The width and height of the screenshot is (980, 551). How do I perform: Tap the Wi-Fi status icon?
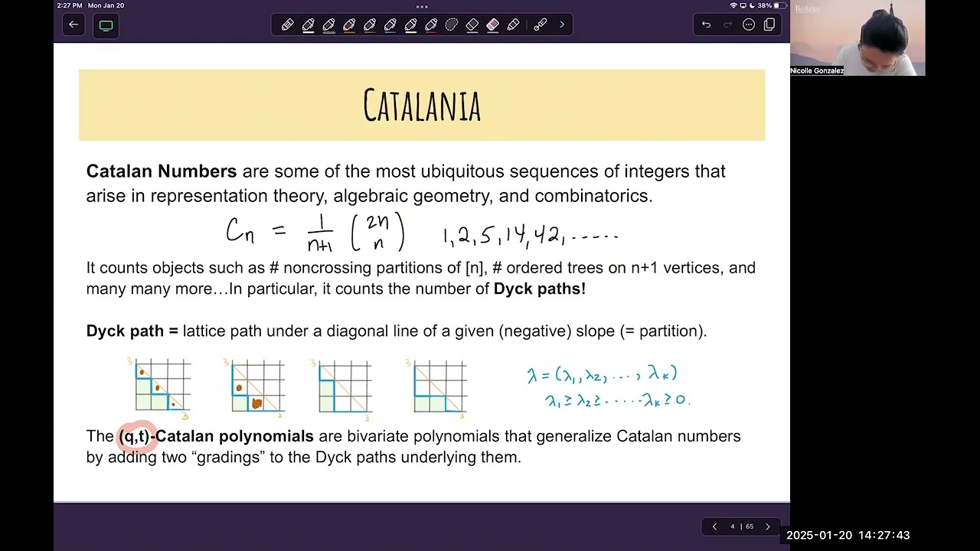(733, 5)
